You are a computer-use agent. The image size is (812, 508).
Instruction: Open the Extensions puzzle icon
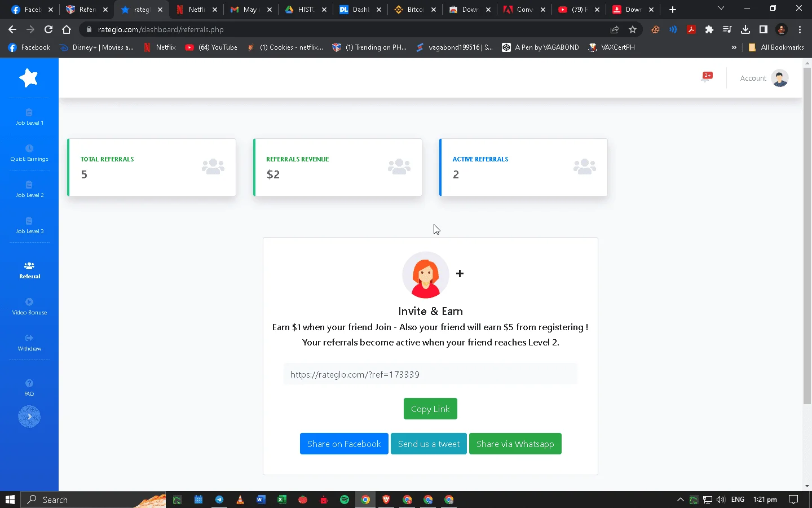(709, 29)
